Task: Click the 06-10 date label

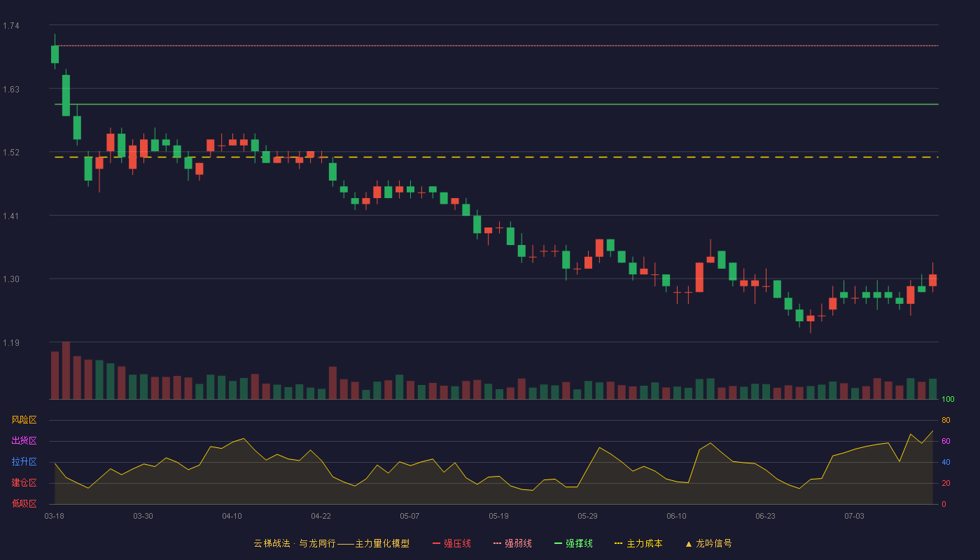Action: click(676, 516)
